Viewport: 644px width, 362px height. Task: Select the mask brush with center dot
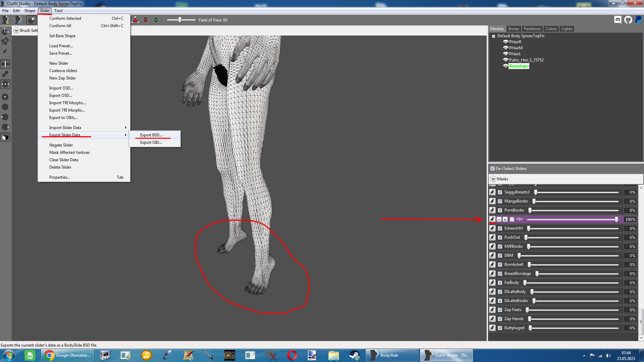tap(5, 97)
